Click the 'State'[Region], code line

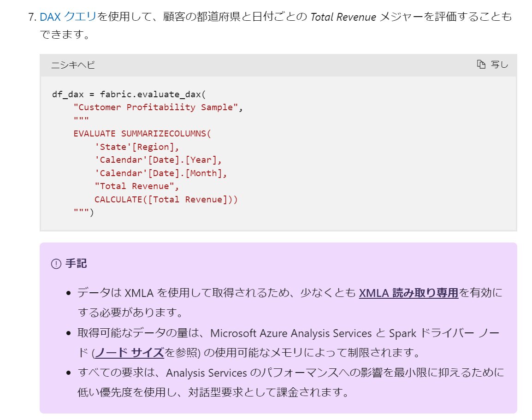[137, 147]
